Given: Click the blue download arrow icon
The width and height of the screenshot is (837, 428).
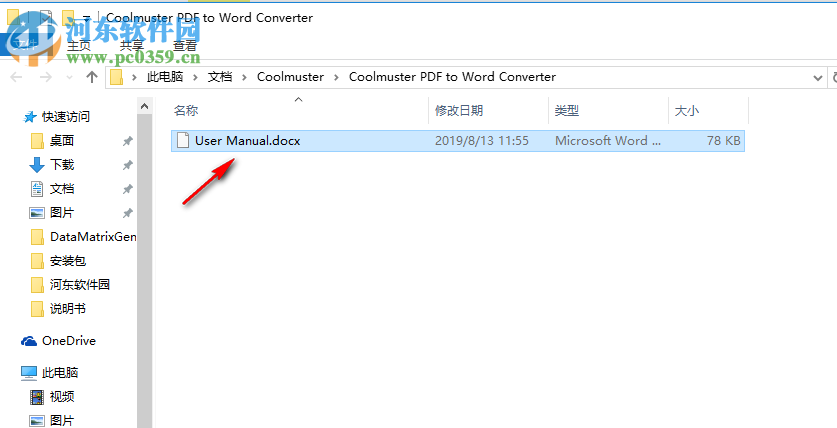Looking at the screenshot, I should click(x=36, y=165).
